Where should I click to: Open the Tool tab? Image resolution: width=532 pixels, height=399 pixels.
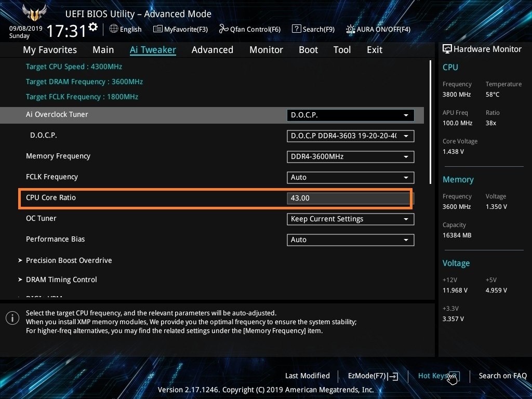click(342, 50)
